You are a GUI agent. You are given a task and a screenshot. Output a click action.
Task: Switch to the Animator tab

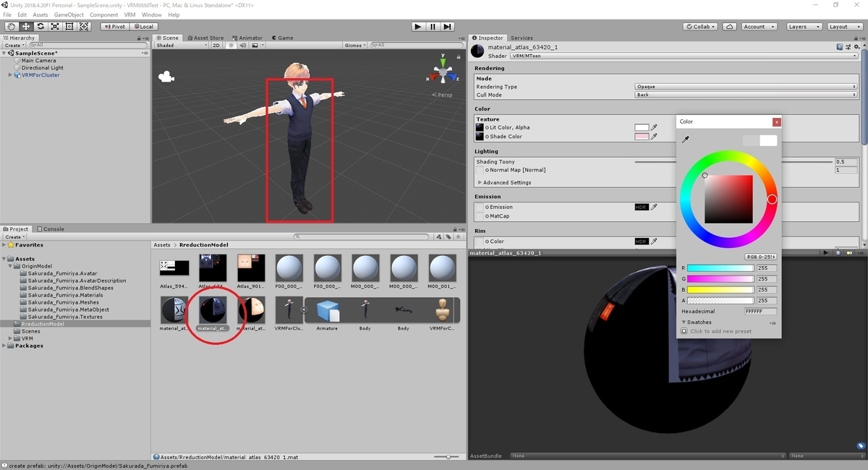(x=247, y=38)
